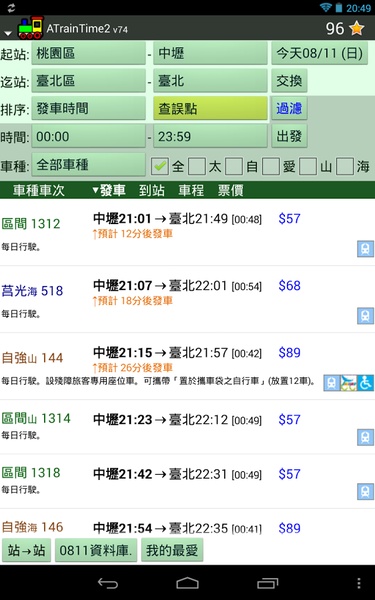
Task: Tap the 20:49 status bar clock
Action: coord(359,8)
